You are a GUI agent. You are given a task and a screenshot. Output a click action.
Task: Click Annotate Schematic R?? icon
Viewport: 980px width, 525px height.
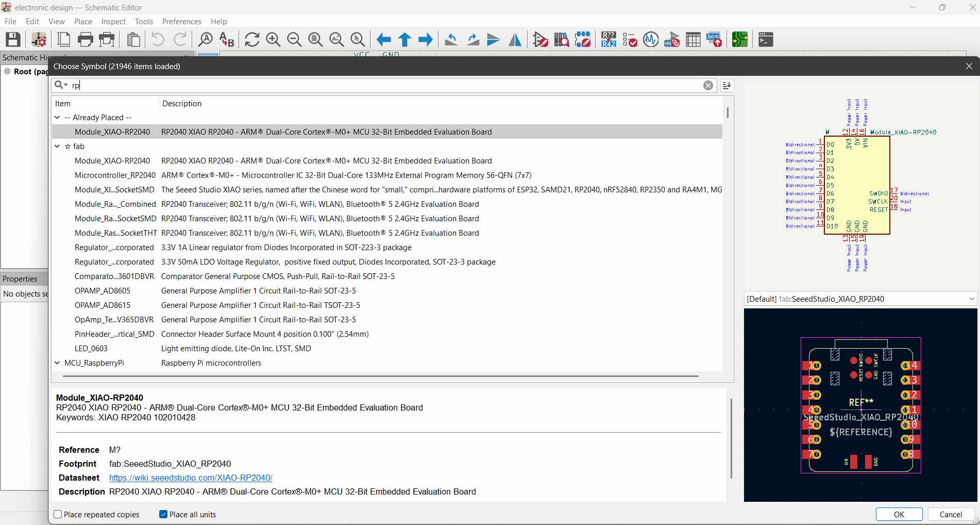click(x=609, y=40)
